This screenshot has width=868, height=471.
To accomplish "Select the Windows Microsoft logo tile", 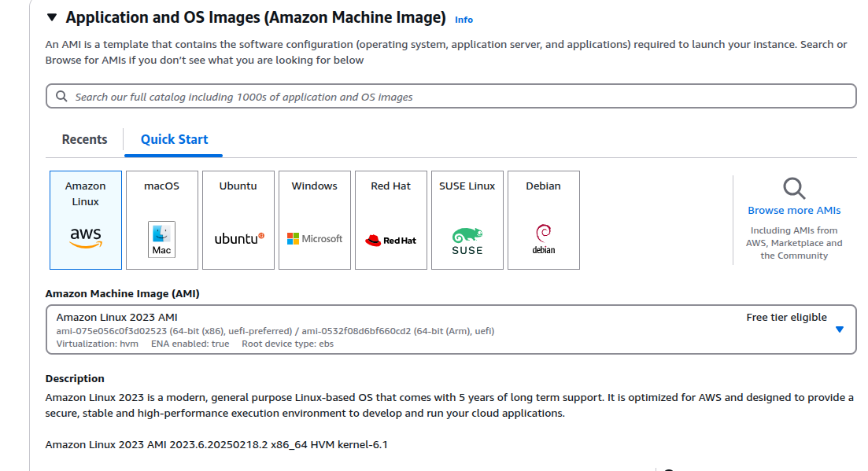I will click(x=315, y=220).
